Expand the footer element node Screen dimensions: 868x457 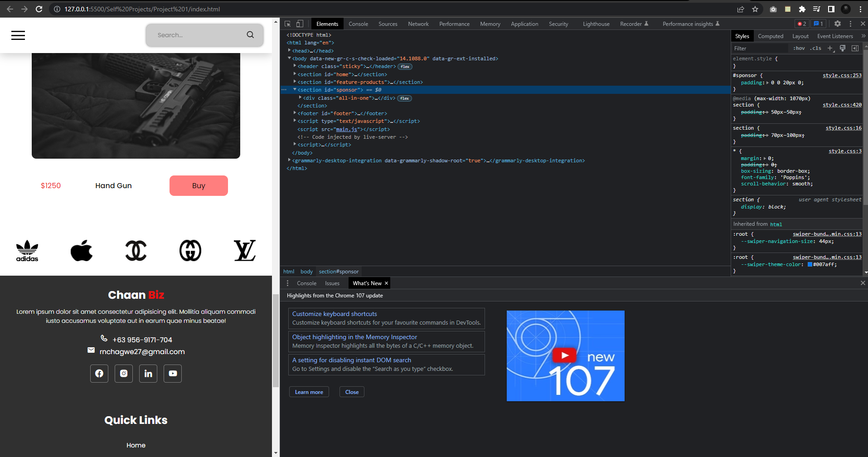coord(295,113)
